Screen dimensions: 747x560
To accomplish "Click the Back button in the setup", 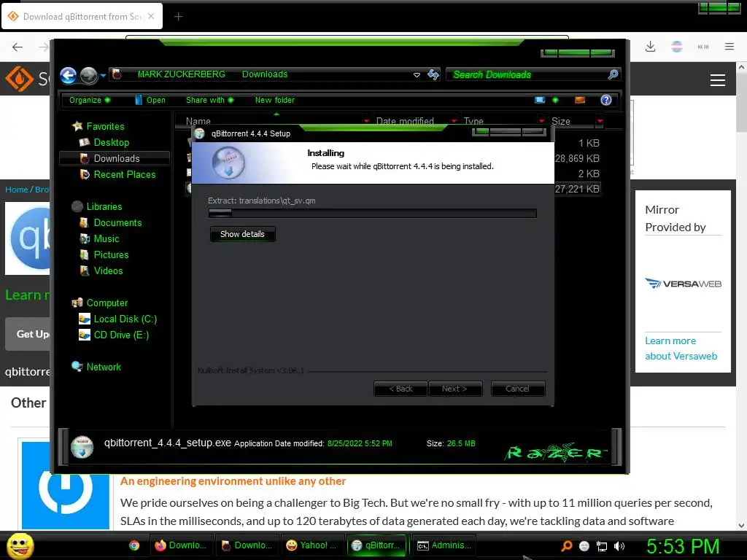I will point(400,389).
